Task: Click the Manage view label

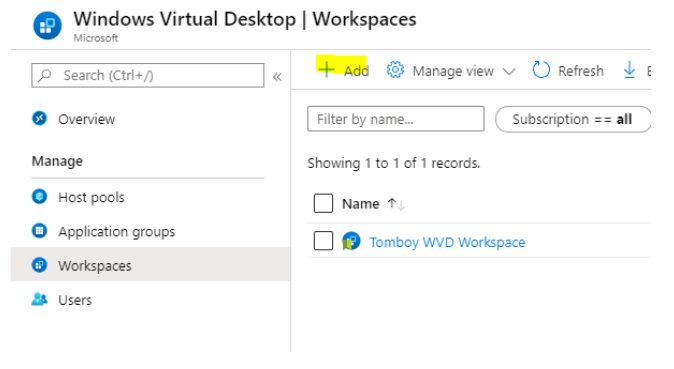Action: [453, 71]
